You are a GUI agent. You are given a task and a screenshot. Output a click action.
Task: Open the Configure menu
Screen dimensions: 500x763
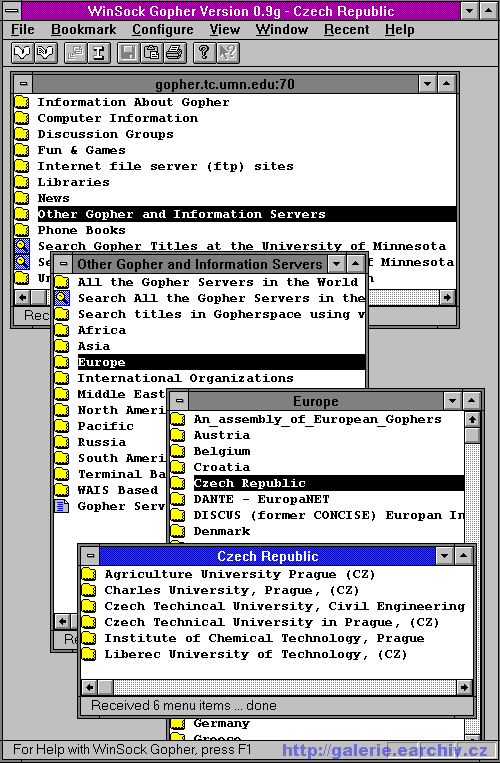point(163,29)
